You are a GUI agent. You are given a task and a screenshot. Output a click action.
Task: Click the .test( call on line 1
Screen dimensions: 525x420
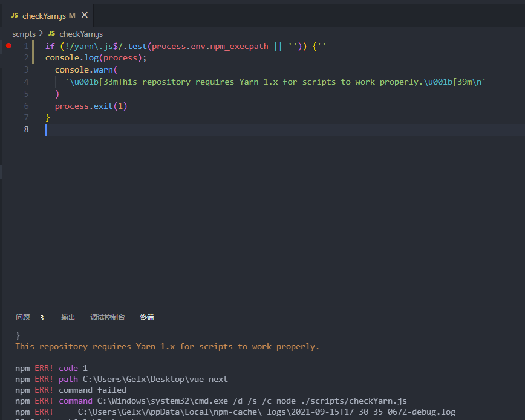(x=137, y=46)
